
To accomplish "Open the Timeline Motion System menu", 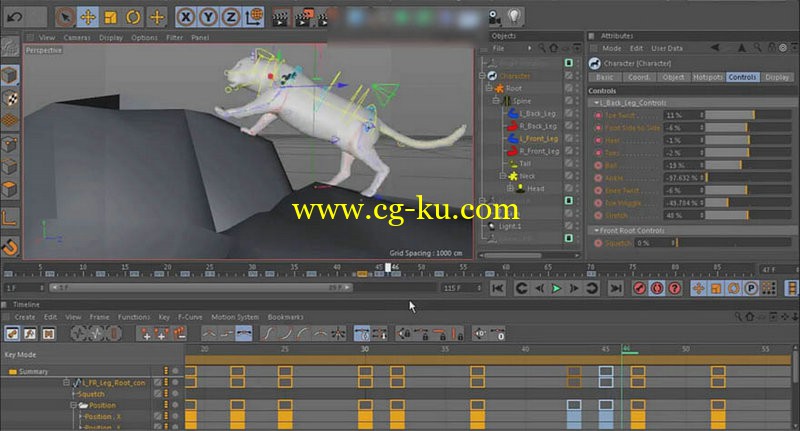I will click(235, 317).
